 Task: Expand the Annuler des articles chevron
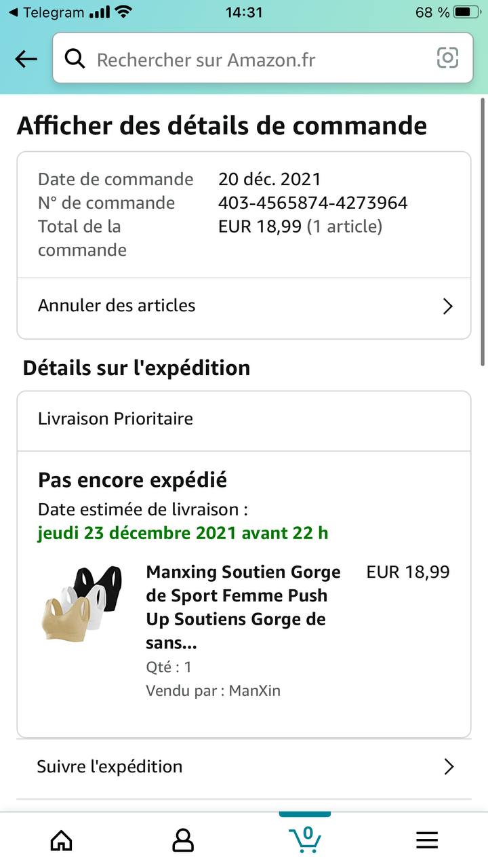[447, 307]
